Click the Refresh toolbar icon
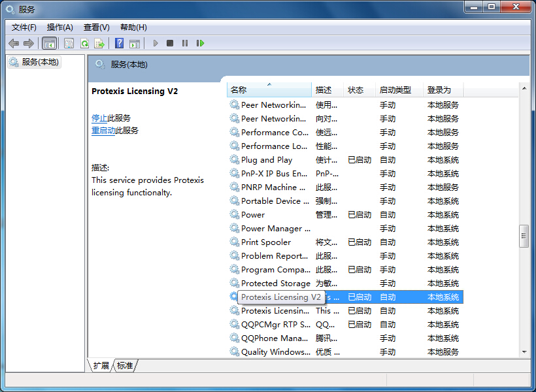536x392 pixels. pos(84,43)
